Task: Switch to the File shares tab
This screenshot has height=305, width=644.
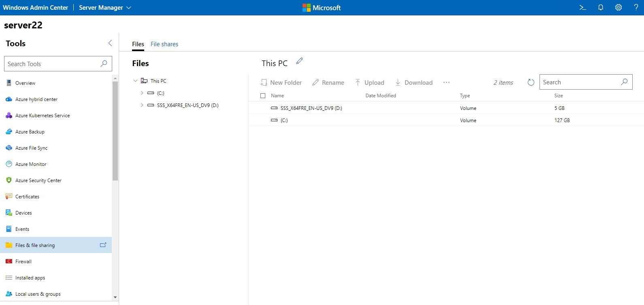Action: pos(164,44)
